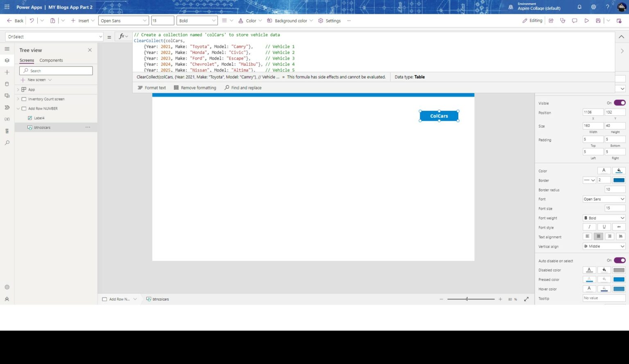Open the Power Automate panel icon
This screenshot has width=629, height=364.
[x=7, y=107]
